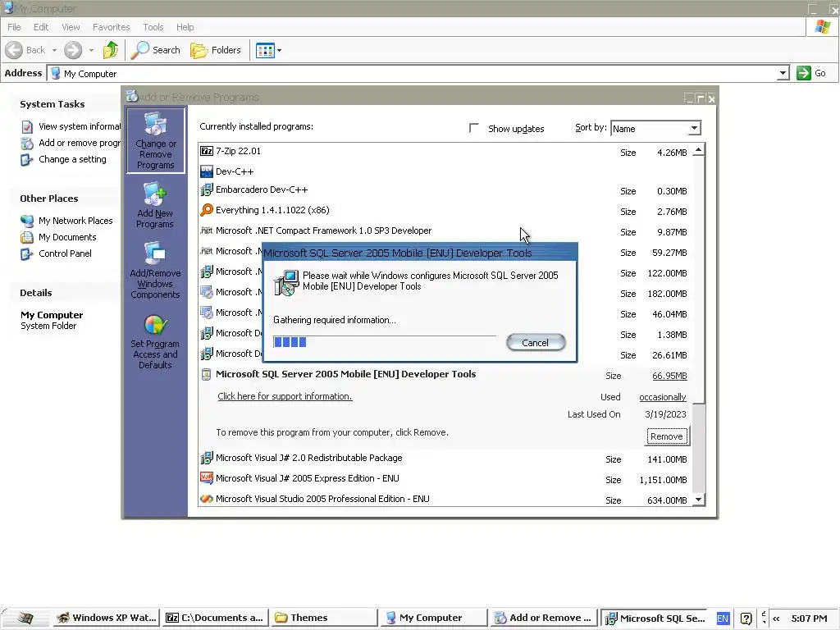Click Change a setting task link
The height and width of the screenshot is (630, 840).
72,160
